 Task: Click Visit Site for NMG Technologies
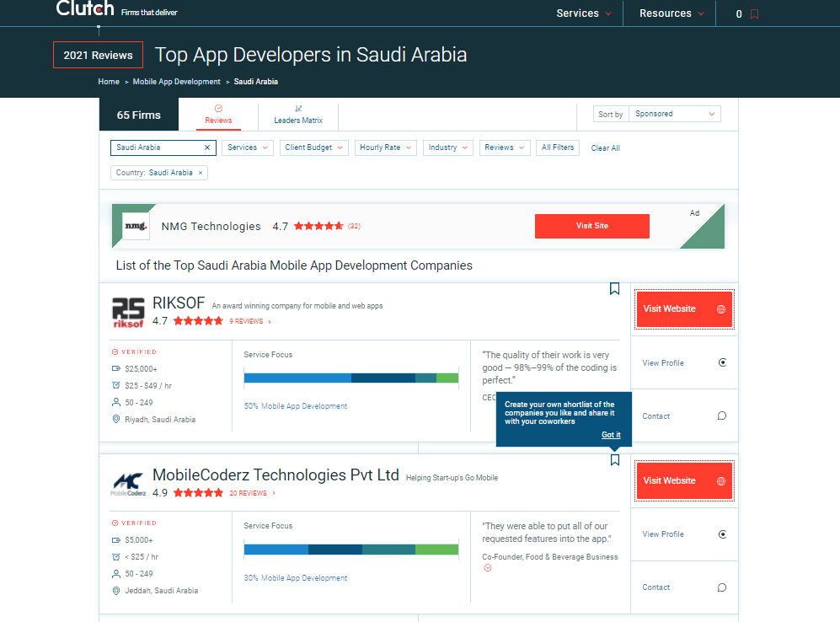(592, 226)
